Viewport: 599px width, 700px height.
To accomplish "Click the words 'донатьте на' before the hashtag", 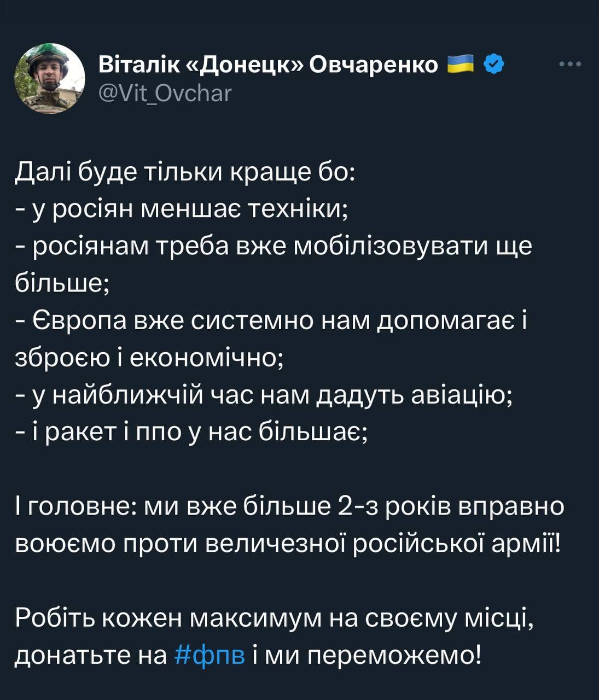I will coord(91,655).
